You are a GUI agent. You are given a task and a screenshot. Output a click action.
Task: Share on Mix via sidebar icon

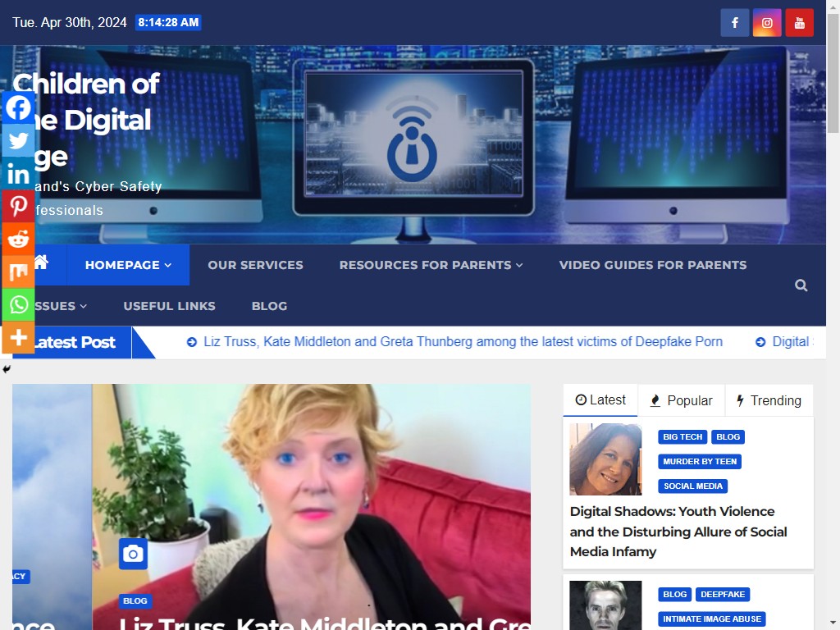coord(18,272)
